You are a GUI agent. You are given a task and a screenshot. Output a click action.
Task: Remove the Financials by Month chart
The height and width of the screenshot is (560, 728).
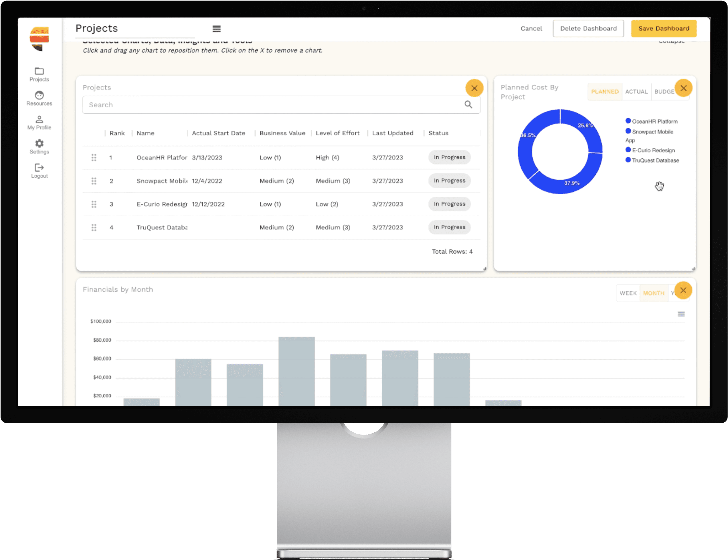coord(683,290)
